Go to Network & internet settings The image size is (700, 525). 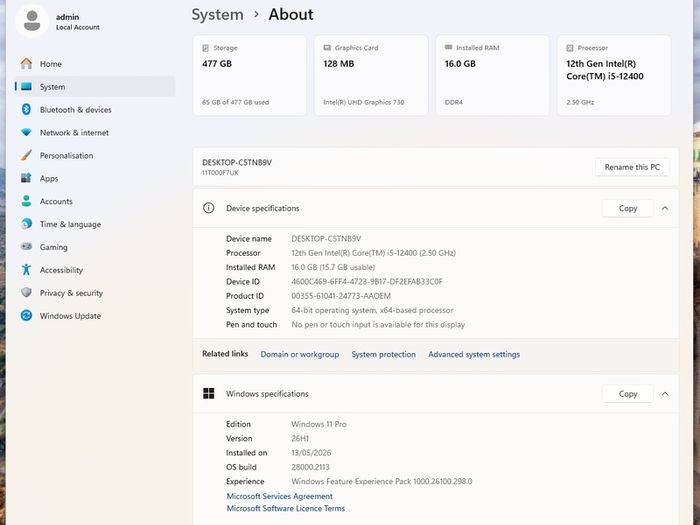pyautogui.click(x=95, y=133)
